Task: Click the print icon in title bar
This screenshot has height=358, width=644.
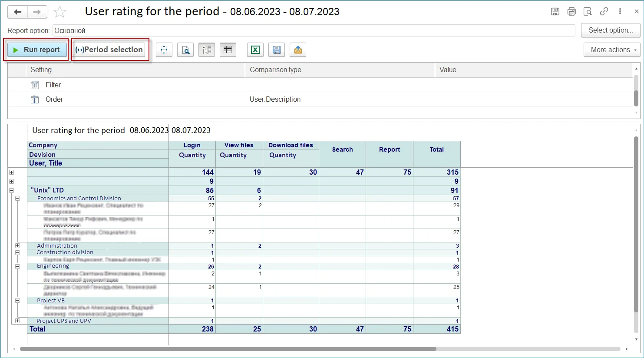Action: (571, 12)
